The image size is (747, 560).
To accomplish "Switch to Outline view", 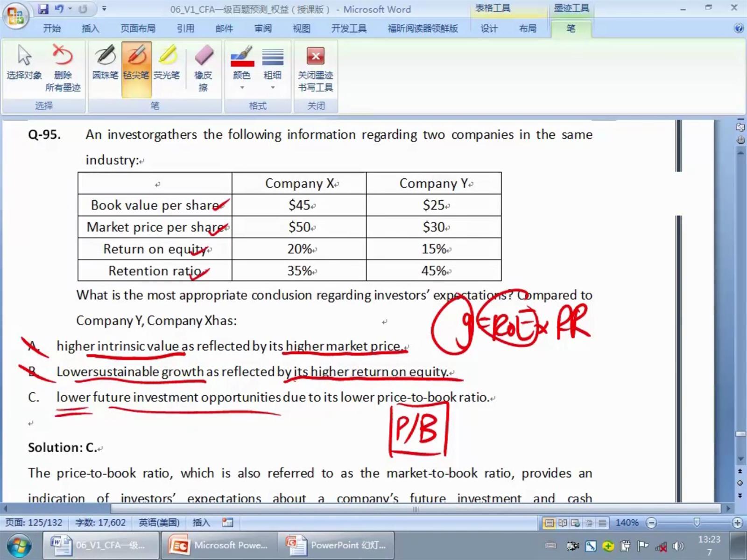I will coord(589,523).
